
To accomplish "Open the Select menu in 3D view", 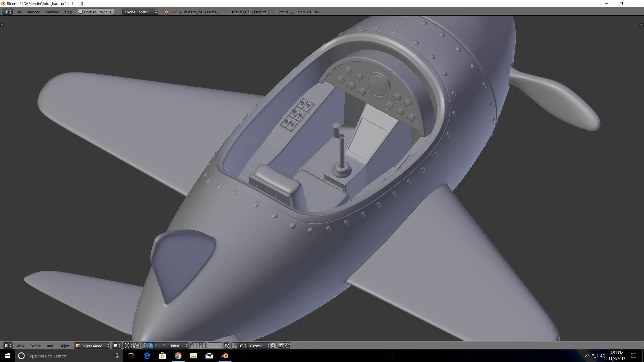I will click(35, 346).
